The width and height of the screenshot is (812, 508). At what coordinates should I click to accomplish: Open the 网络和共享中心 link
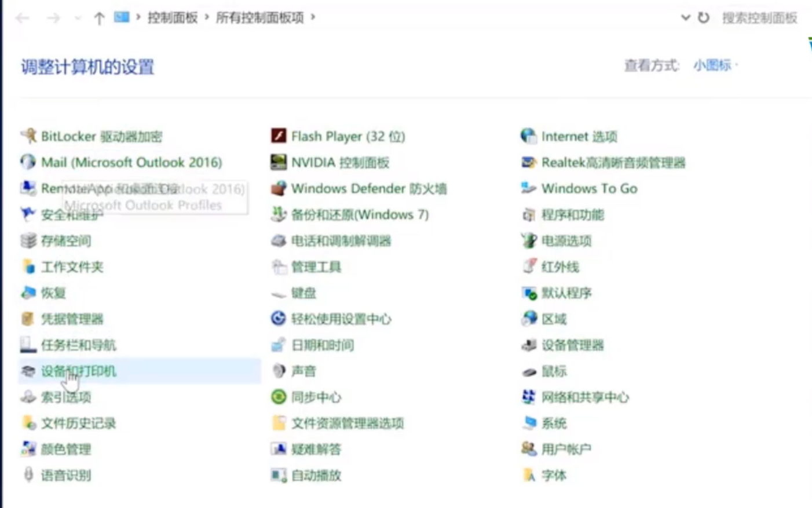584,397
